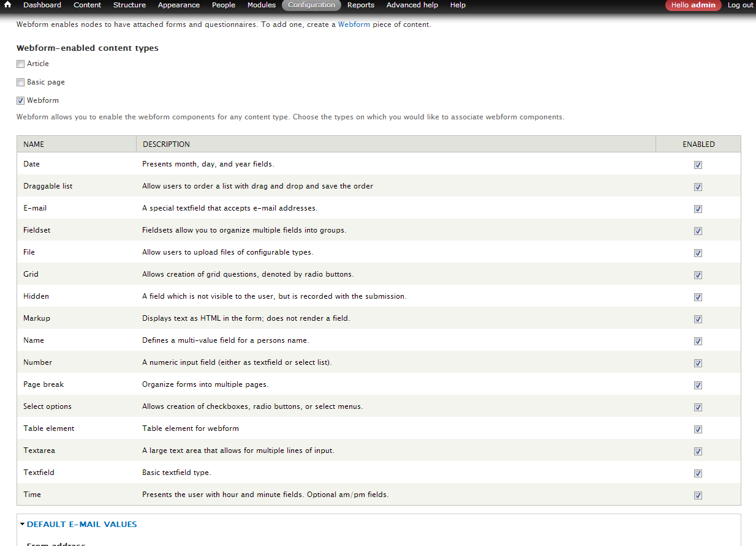The width and height of the screenshot is (756, 546).
Task: Open the Dashboard menu
Action: coord(42,5)
